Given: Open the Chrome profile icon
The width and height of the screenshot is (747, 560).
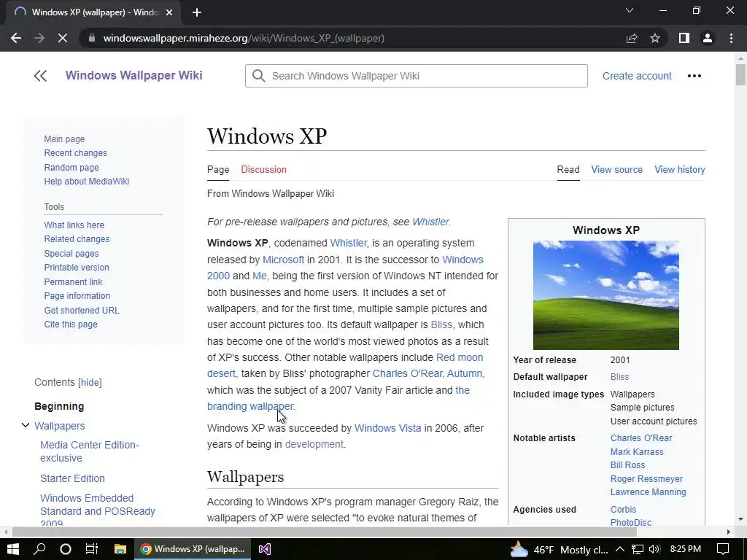Looking at the screenshot, I should (708, 38).
